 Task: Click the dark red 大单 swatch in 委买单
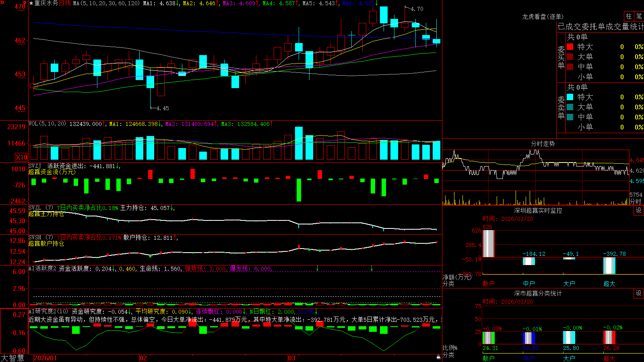[x=570, y=57]
